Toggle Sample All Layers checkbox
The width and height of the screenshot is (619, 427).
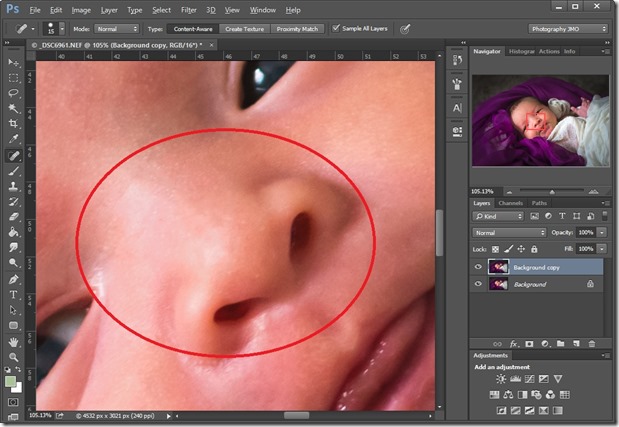(x=336, y=28)
